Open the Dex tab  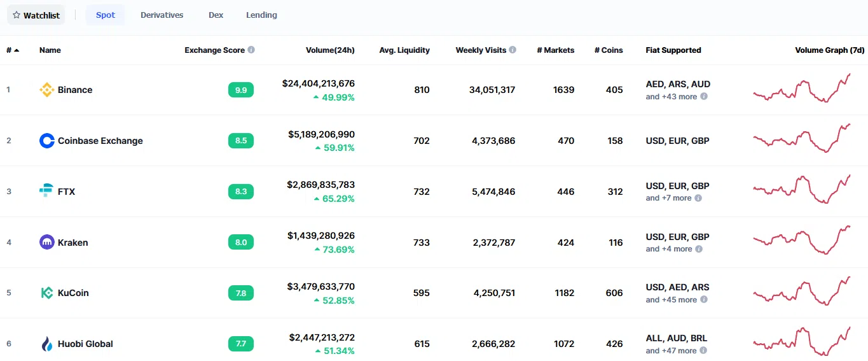pyautogui.click(x=216, y=15)
